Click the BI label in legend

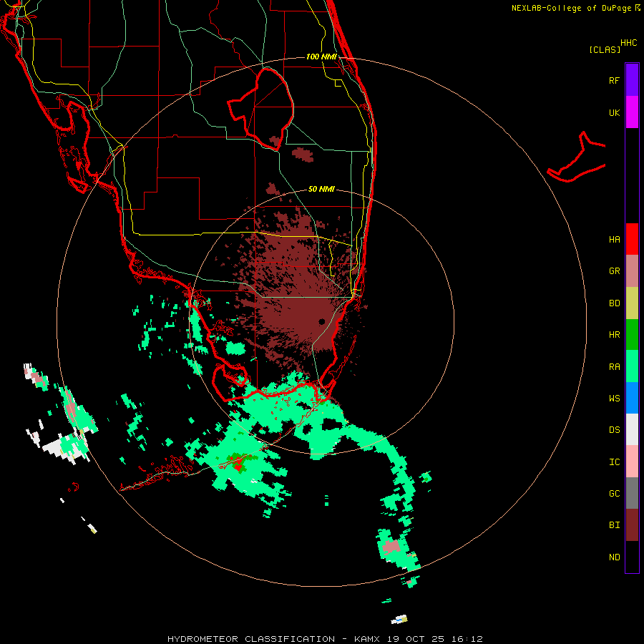tap(614, 525)
